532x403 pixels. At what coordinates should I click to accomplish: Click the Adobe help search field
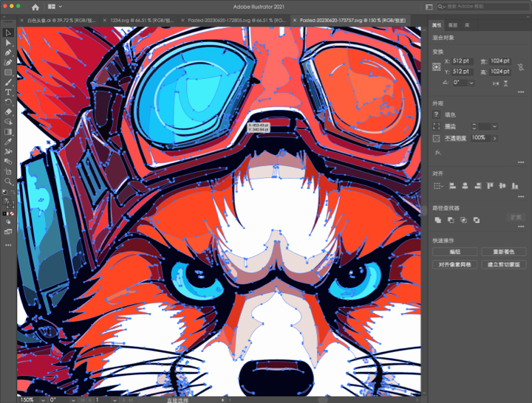482,7
